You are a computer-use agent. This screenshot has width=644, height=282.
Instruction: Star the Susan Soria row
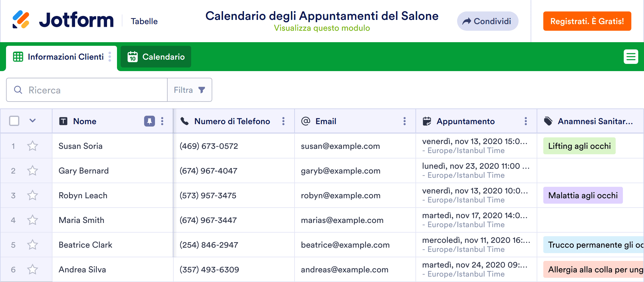(x=33, y=146)
